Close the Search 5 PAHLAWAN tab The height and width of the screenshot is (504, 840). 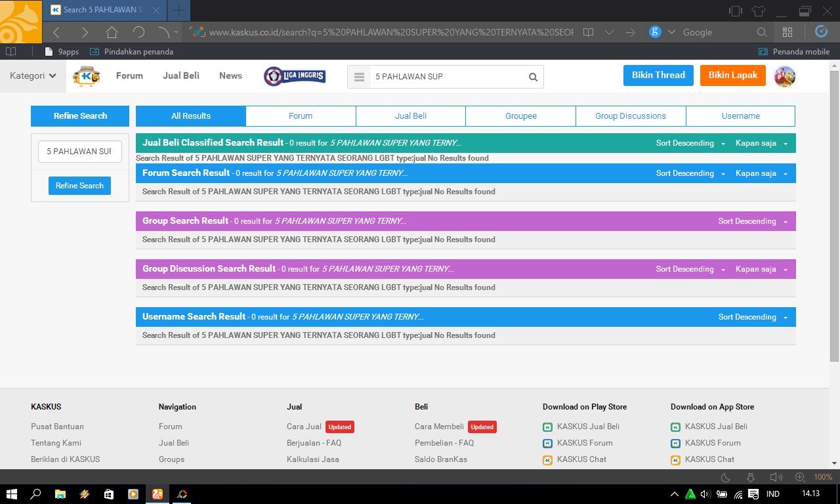[156, 10]
